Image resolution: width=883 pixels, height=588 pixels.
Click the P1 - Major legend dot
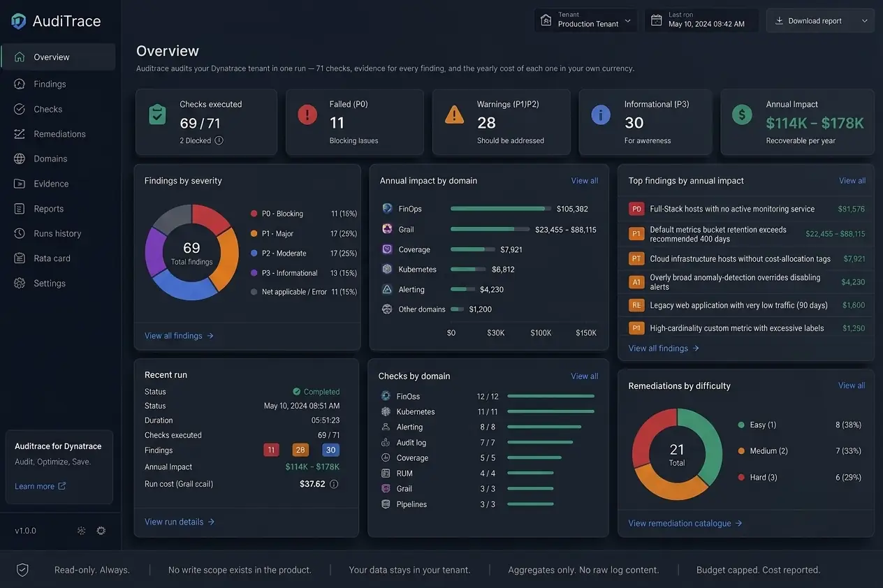pos(254,233)
